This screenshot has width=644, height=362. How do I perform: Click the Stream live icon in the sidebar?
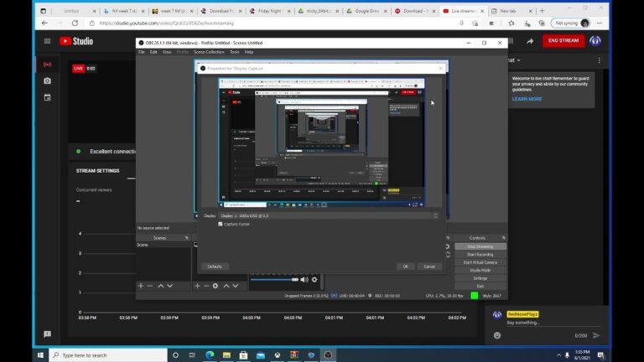click(47, 64)
